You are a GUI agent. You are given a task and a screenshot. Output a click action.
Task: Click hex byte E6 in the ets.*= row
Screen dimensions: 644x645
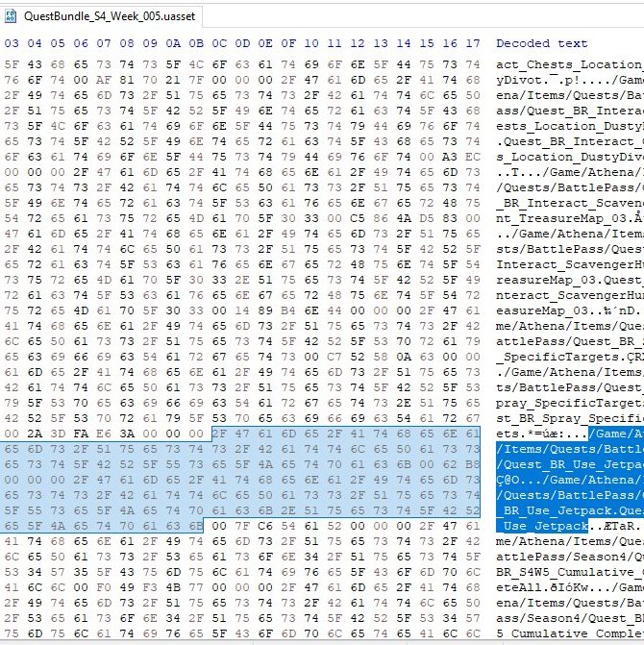coord(104,434)
